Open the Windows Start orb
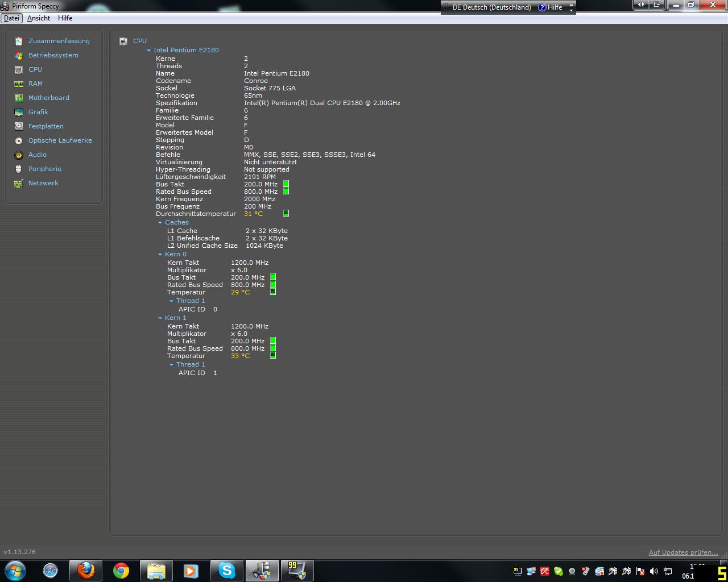The width and height of the screenshot is (728, 582). point(15,571)
